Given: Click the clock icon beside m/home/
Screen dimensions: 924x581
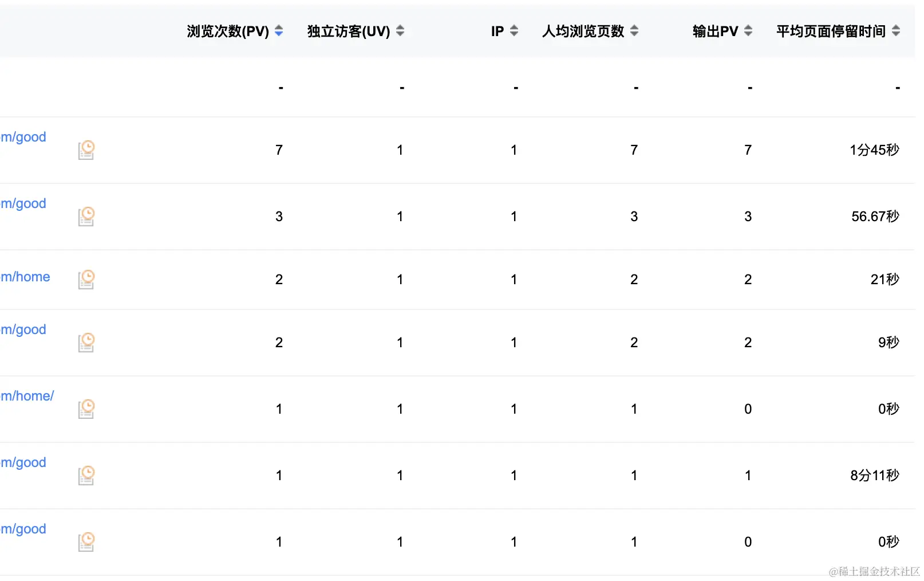Looking at the screenshot, I should [x=86, y=409].
